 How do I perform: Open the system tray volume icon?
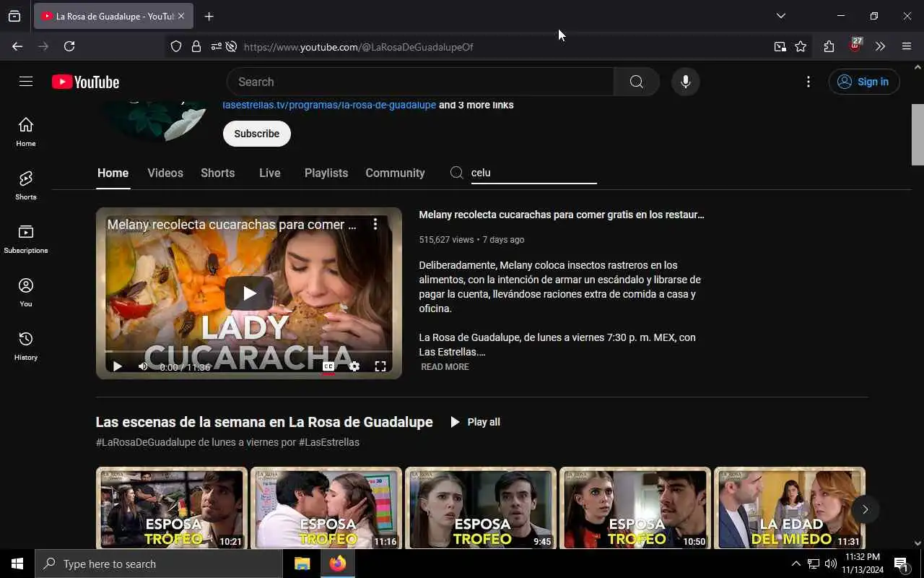pos(831,564)
